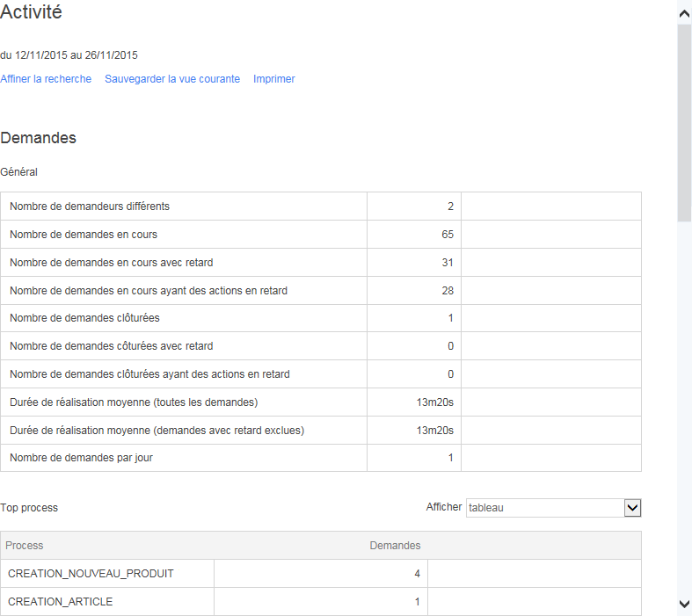The width and height of the screenshot is (692, 616).
Task: Click 'Nombre de demandes par jour' row label
Action: pos(82,458)
